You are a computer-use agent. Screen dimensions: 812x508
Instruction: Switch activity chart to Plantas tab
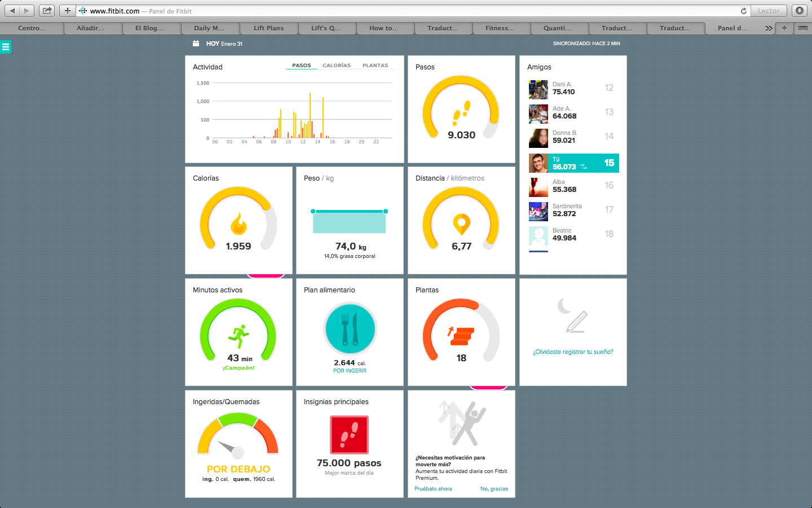point(375,65)
